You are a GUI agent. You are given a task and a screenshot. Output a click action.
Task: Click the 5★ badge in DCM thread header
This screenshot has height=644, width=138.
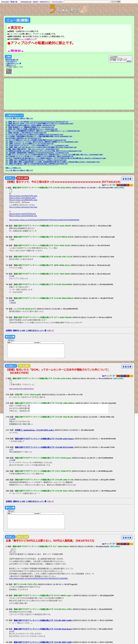pos(131,376)
